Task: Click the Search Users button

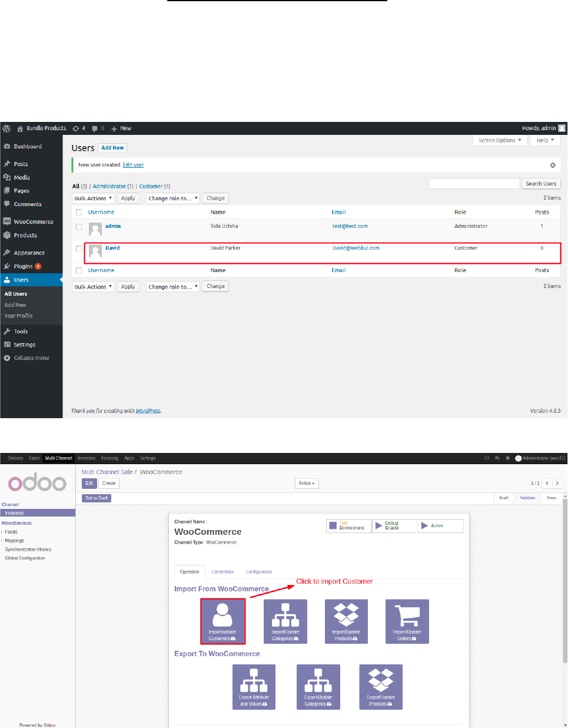Action: (541, 184)
